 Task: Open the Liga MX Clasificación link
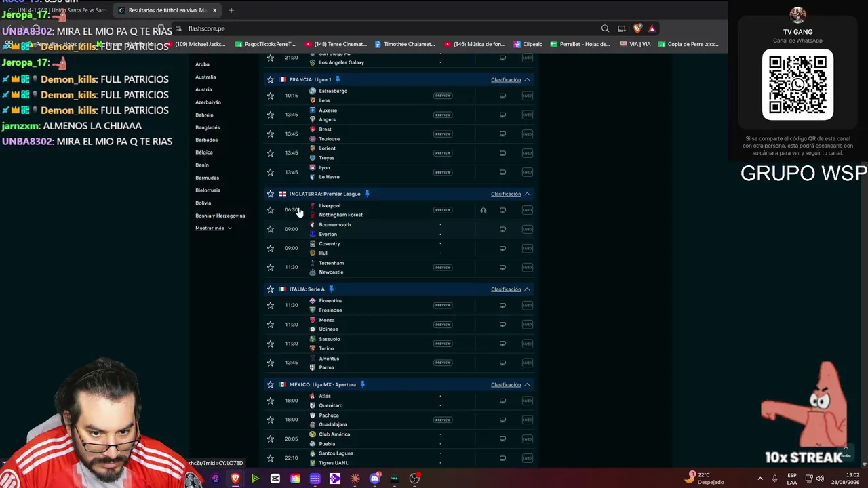coord(506,385)
